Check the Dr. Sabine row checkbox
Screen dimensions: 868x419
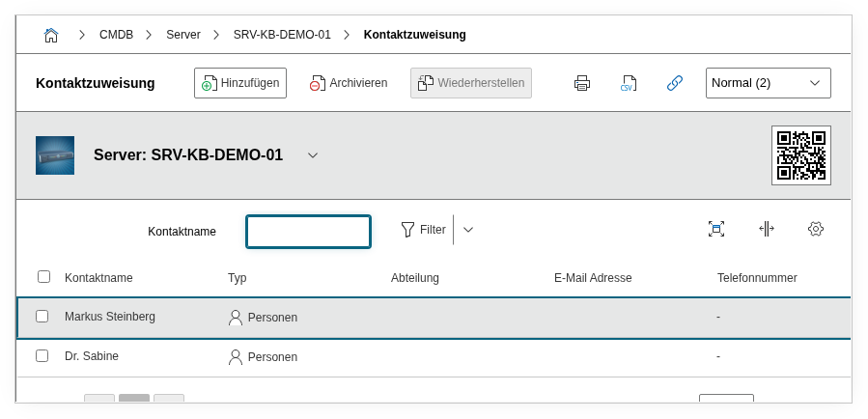point(42,355)
